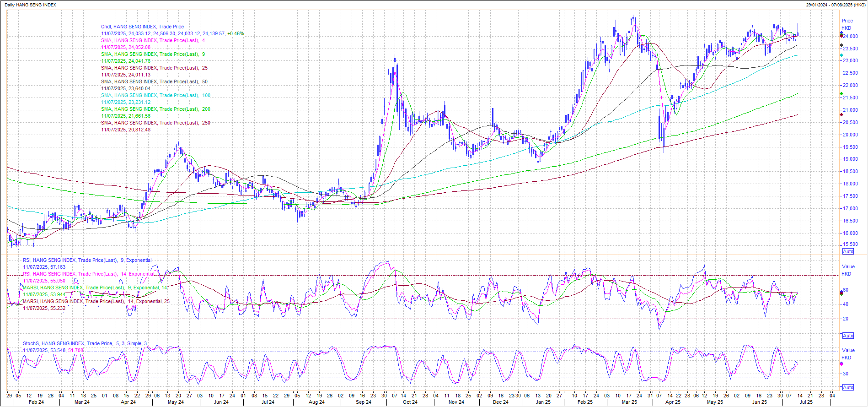Select the black SMA 50 price-axis diamond marker
Image resolution: width=868 pixels, height=407 pixels.
coord(841,45)
